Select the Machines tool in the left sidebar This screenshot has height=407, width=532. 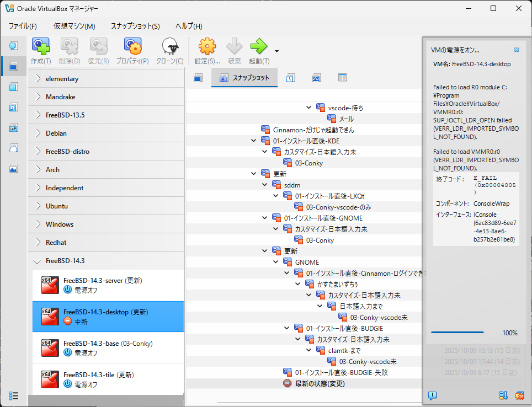(14, 66)
